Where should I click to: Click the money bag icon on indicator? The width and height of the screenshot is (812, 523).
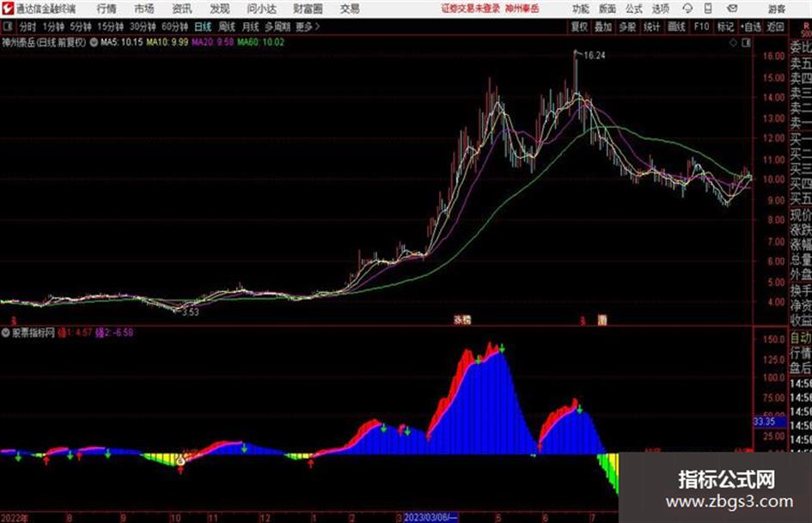pos(180,460)
